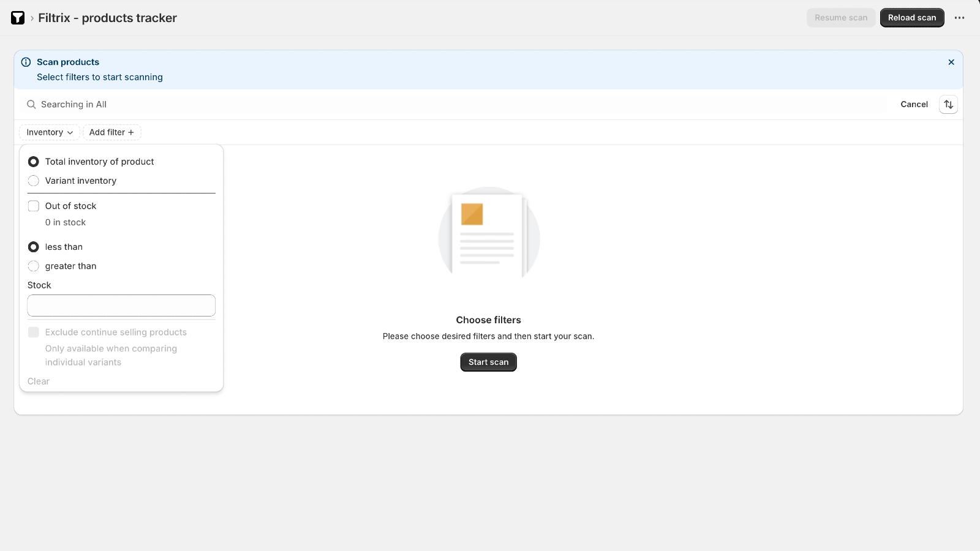Select Total inventory of product option
Image resolution: width=980 pixels, height=551 pixels.
(34, 162)
